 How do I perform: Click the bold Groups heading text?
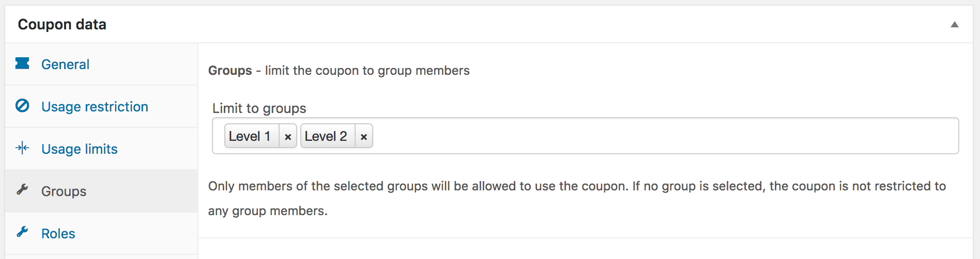click(x=230, y=71)
